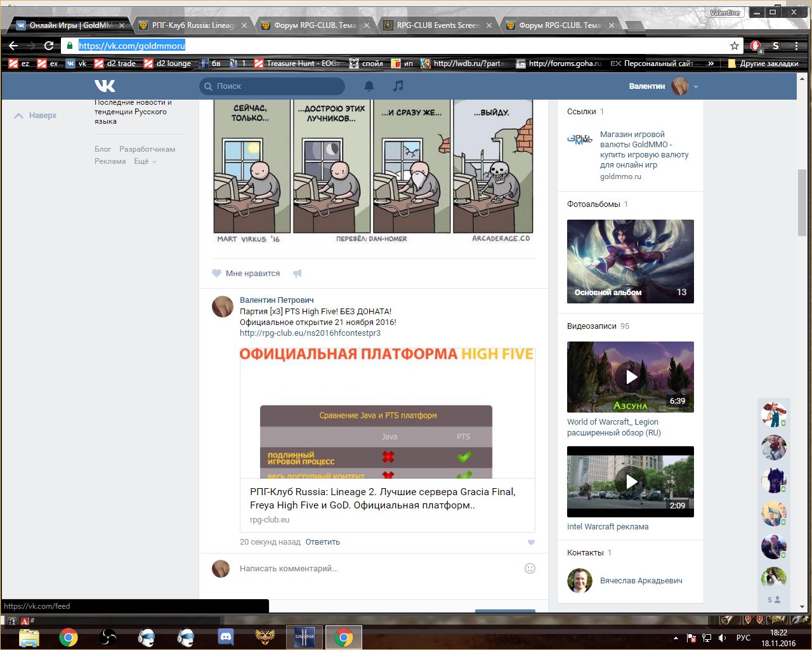The image size is (812, 650).
Task: Click the VK search field
Action: (x=272, y=86)
